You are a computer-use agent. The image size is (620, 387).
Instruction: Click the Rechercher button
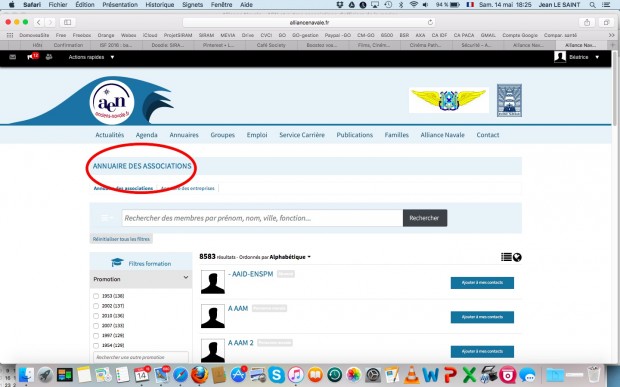coord(425,218)
